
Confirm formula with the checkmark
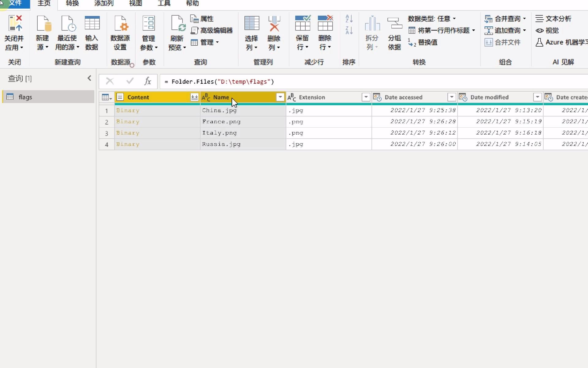click(130, 81)
